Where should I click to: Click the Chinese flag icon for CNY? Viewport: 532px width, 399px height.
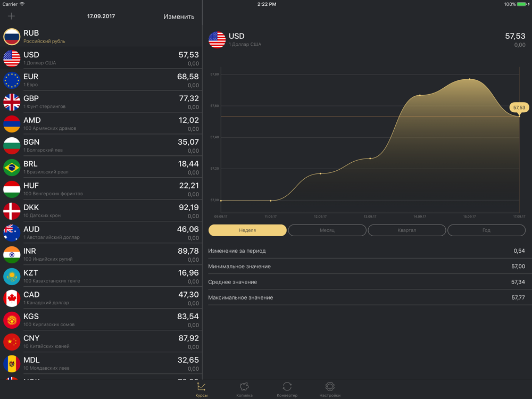click(12, 342)
